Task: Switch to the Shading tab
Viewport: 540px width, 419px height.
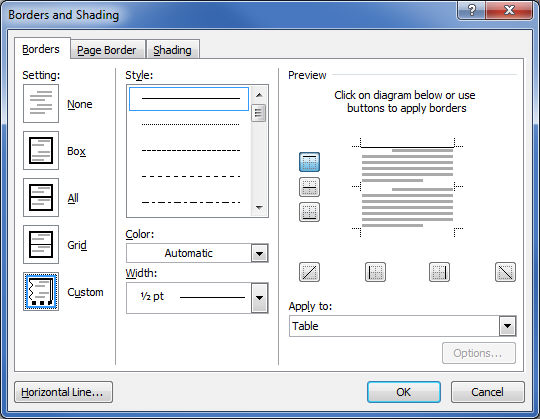Action: (x=172, y=50)
